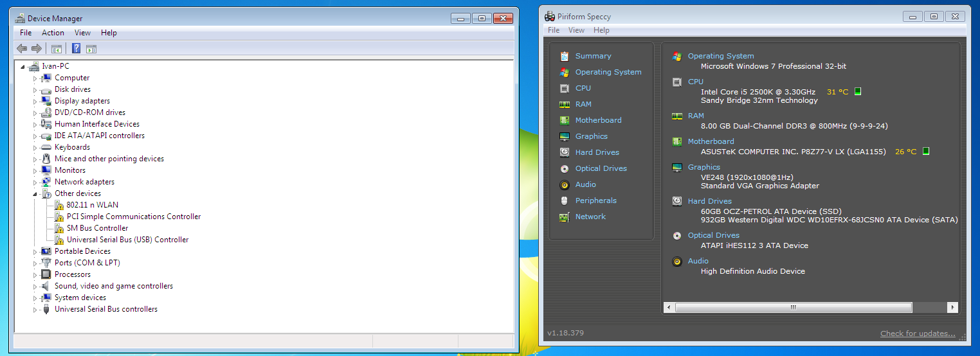
Task: Expand Universal Serial Bus controllers node
Action: [x=35, y=309]
